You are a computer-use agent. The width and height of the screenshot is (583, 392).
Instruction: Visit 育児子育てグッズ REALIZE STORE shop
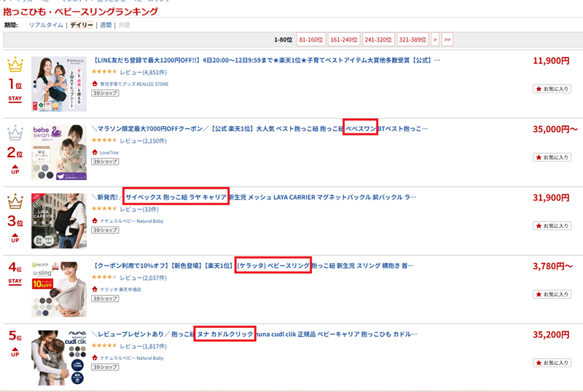[134, 84]
